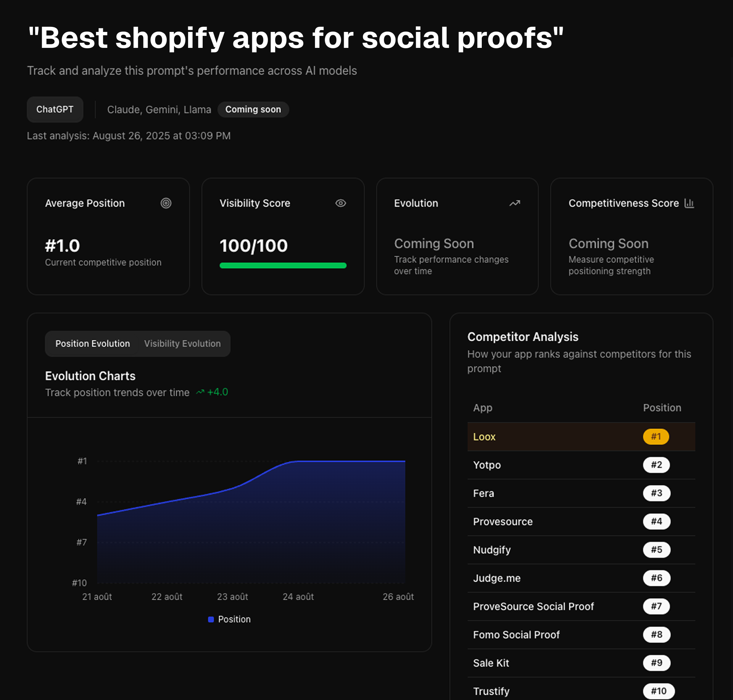The width and height of the screenshot is (733, 700).
Task: Click the Evolution Charts heading
Action: 90,376
